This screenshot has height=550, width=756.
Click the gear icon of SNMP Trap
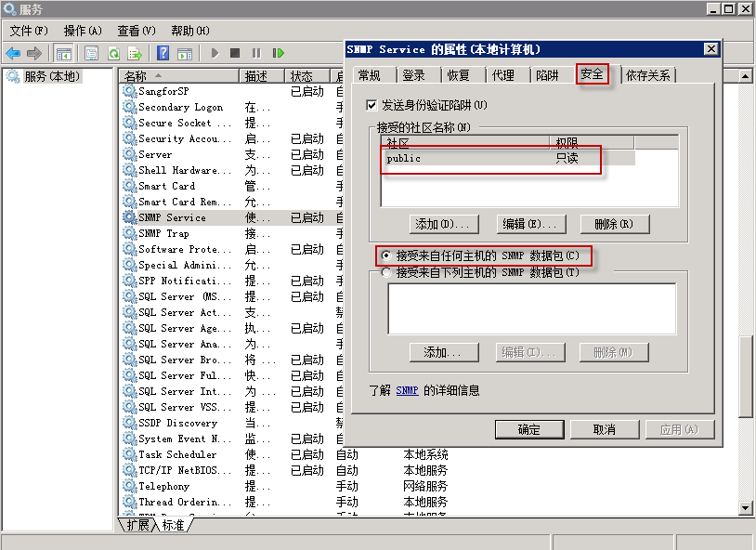(x=129, y=233)
